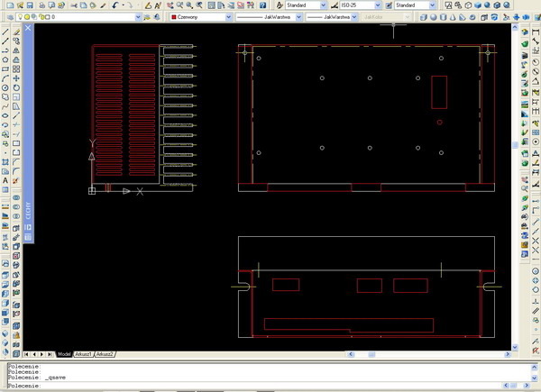
Task: Select the Fillet modify tool
Action: point(16,171)
